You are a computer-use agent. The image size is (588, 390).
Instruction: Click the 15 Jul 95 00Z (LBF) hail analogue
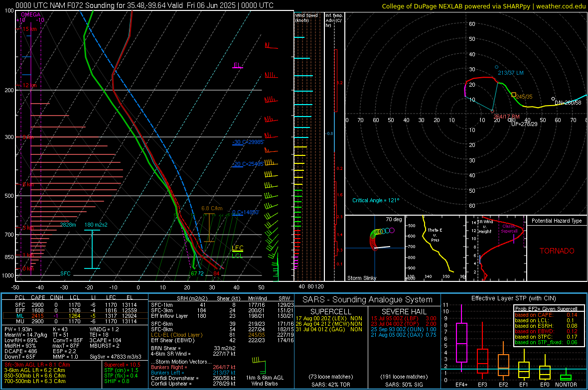(x=404, y=318)
